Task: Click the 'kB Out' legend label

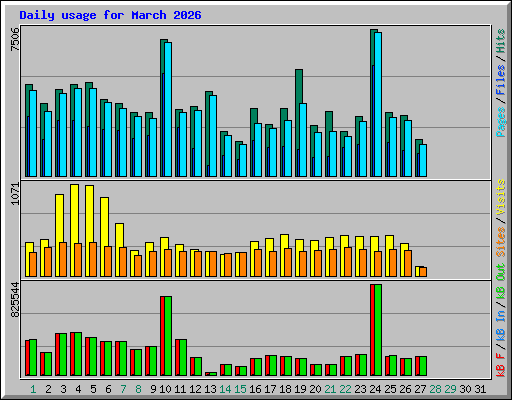Action: (501, 282)
